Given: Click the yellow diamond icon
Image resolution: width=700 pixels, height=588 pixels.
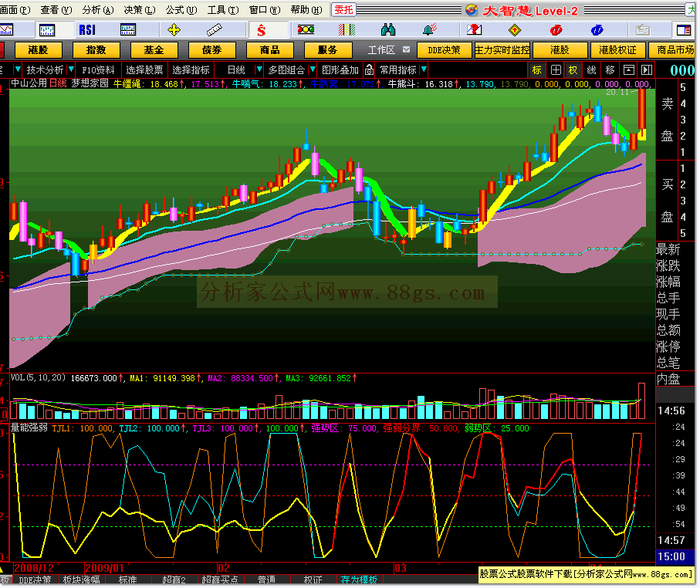Looking at the screenshot, I should 515,30.
